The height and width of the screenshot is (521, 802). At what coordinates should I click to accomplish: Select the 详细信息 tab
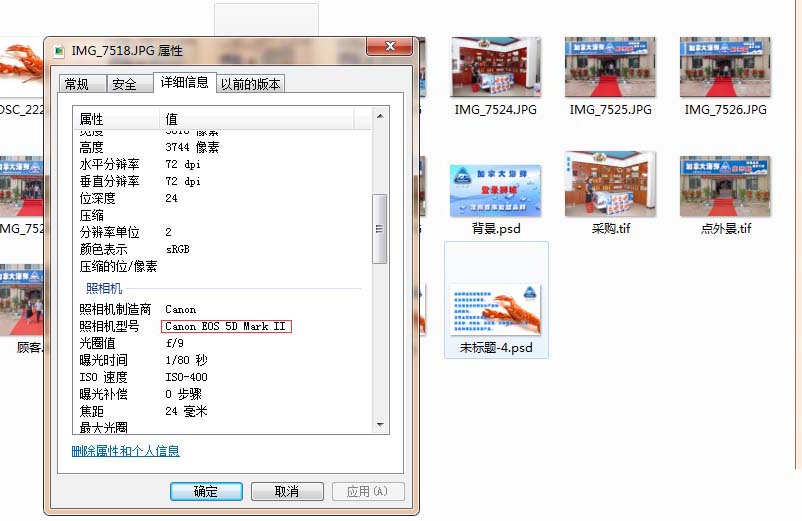coord(185,82)
